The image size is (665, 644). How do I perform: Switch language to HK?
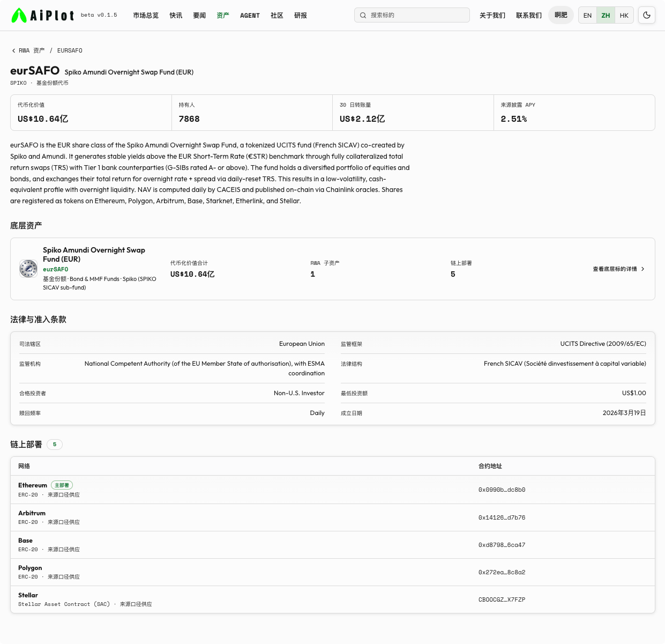click(x=624, y=15)
